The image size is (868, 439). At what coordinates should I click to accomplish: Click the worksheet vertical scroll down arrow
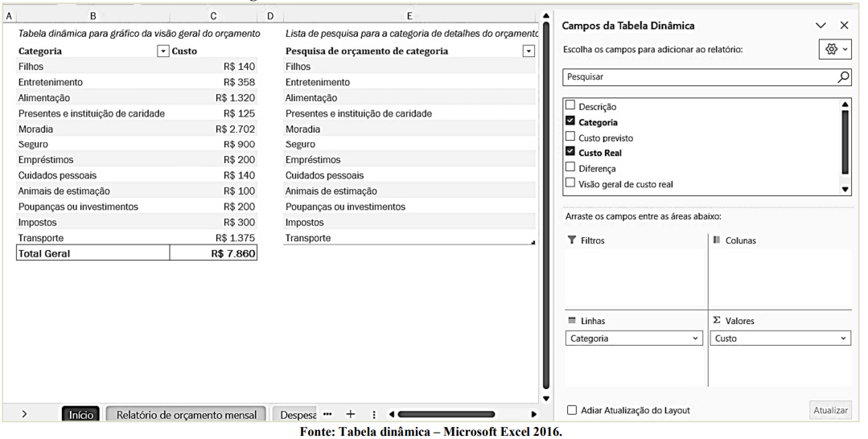[546, 398]
